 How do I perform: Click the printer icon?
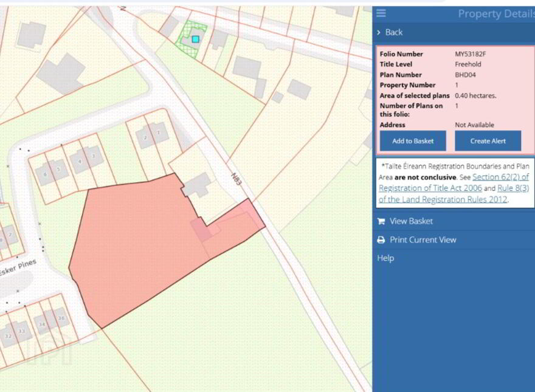[381, 240]
